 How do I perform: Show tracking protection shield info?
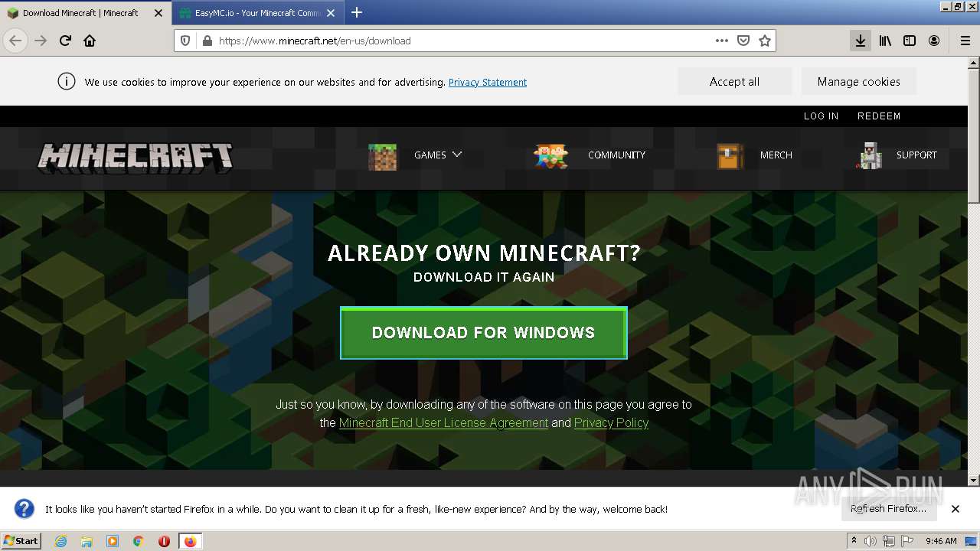[x=185, y=41]
